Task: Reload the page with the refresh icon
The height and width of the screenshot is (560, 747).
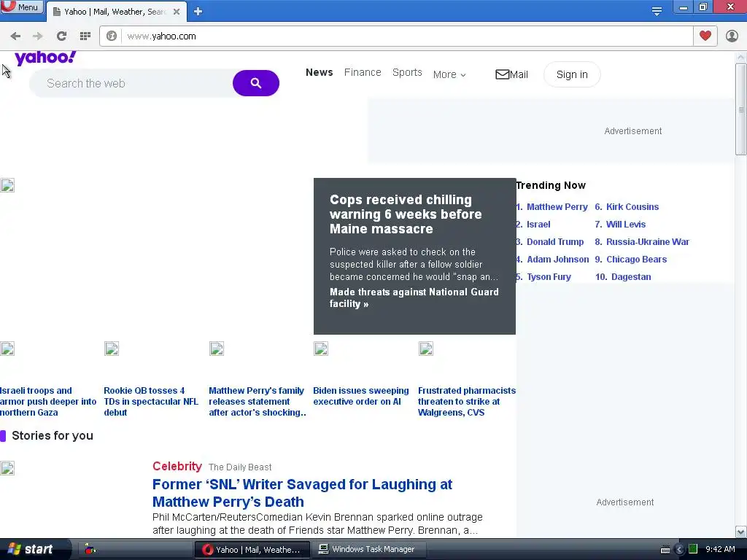Action: point(61,36)
